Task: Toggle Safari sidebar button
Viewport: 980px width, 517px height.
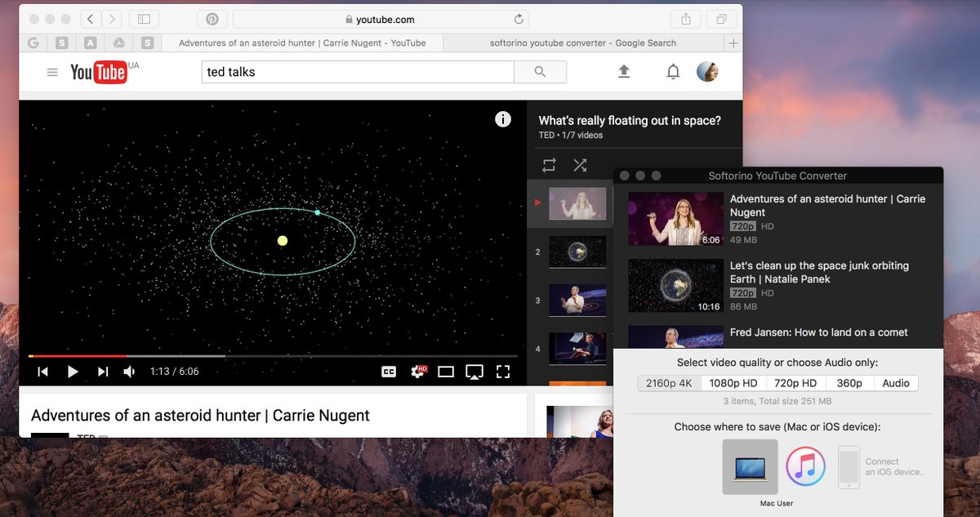Action: (x=144, y=19)
